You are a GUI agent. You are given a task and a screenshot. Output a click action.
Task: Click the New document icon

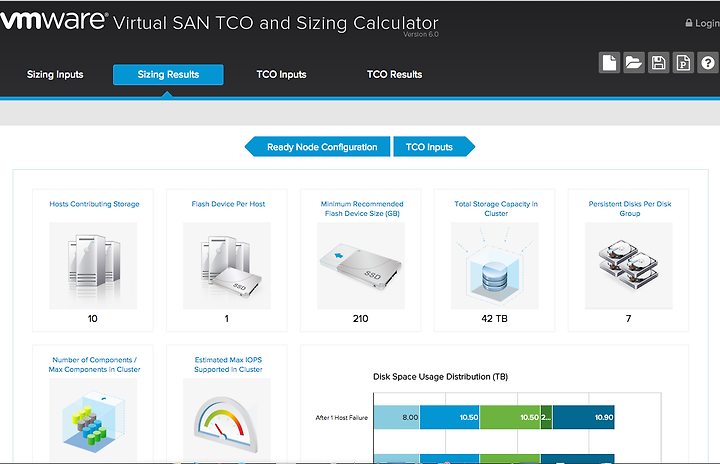[609, 62]
